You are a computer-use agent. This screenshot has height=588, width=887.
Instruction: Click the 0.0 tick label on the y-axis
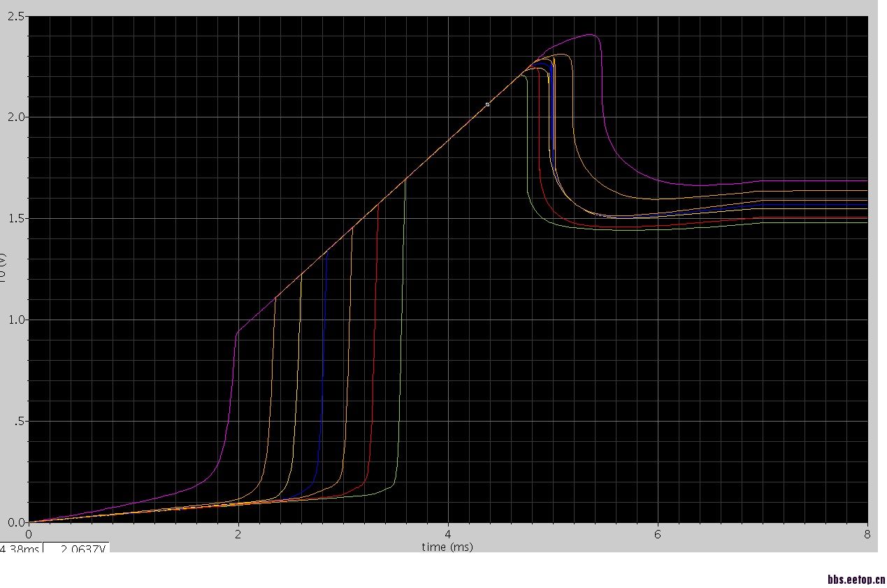[x=17, y=522]
